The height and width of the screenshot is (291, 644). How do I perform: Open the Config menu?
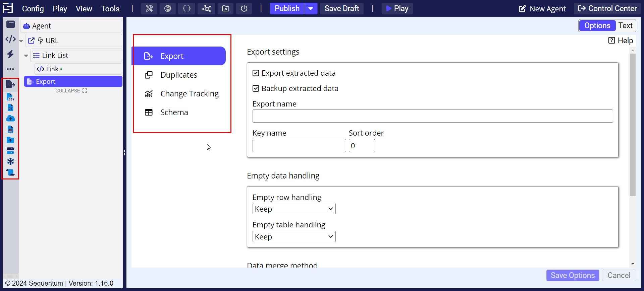click(x=33, y=9)
